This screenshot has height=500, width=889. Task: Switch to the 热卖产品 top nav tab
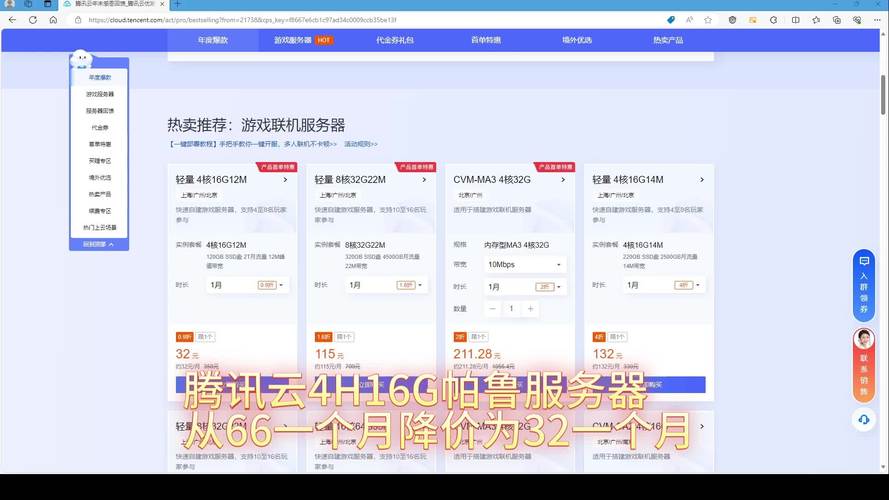tap(668, 40)
